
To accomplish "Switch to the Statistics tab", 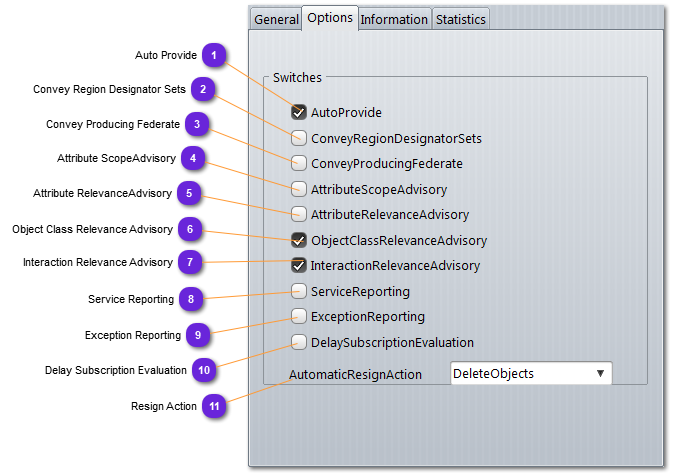I will 461,19.
